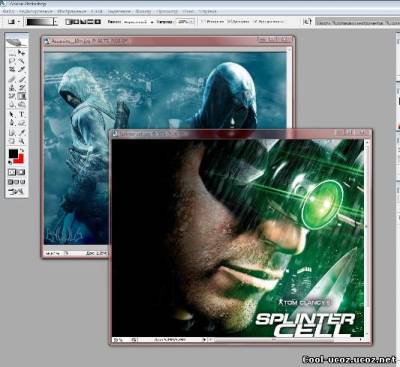Image resolution: width=400 pixels, height=367 pixels.
Task: Activate the Gradient tool
Action: pos(22,96)
